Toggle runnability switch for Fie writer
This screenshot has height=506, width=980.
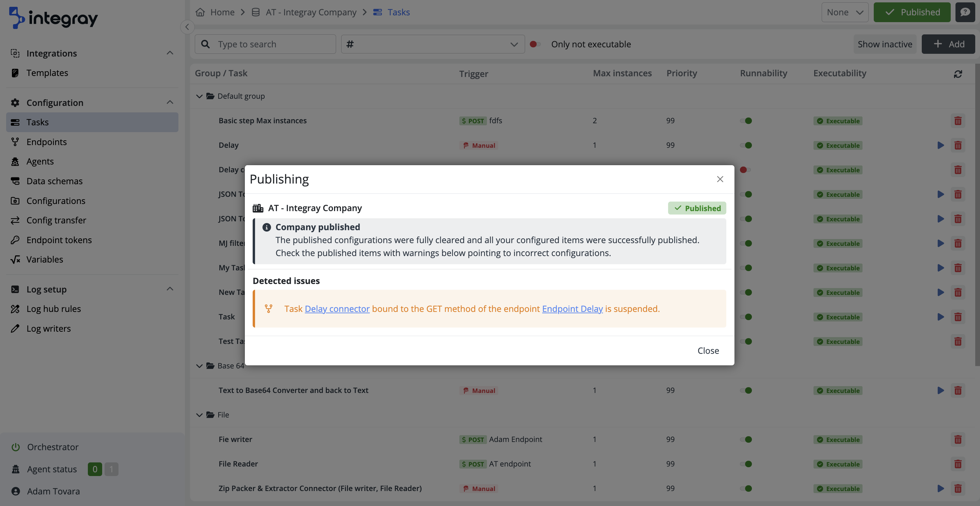point(746,439)
